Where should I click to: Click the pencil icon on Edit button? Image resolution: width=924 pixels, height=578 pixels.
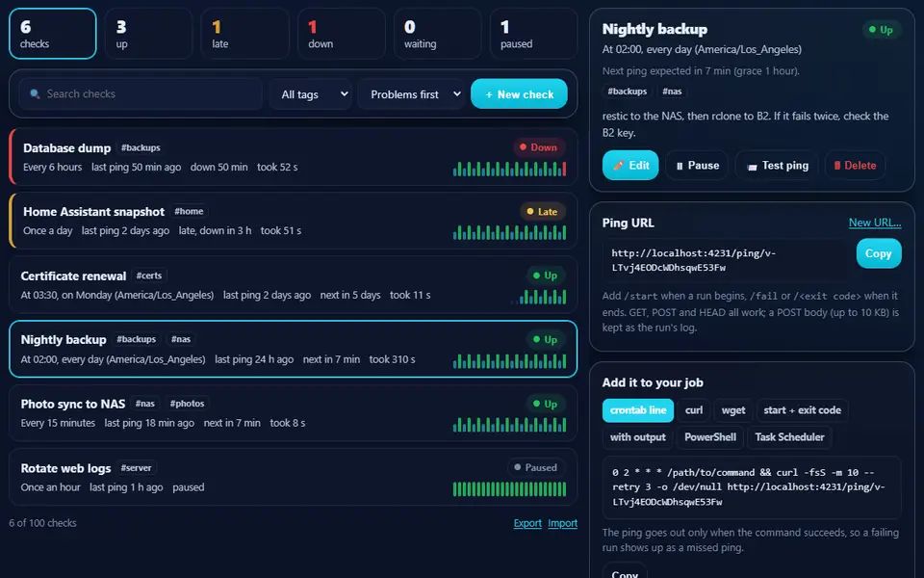pyautogui.click(x=618, y=166)
